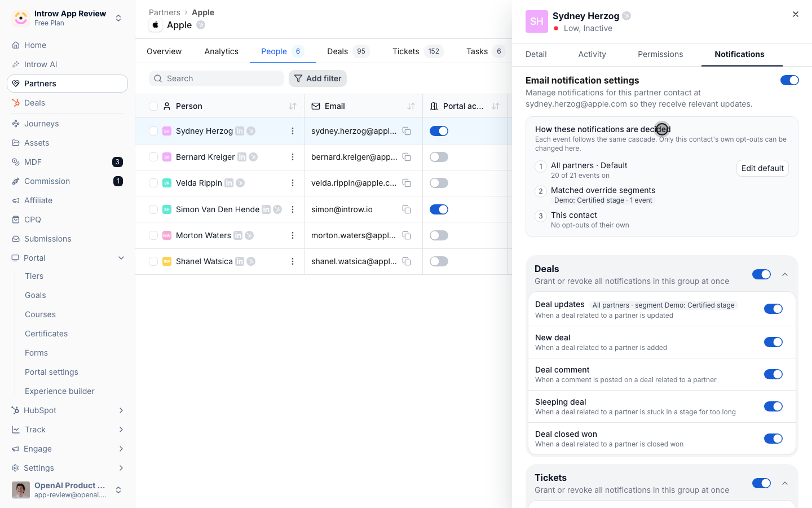The width and height of the screenshot is (812, 508).
Task: Click the HubSpot icon beside Sydney Herzog's panel name
Action: click(626, 16)
